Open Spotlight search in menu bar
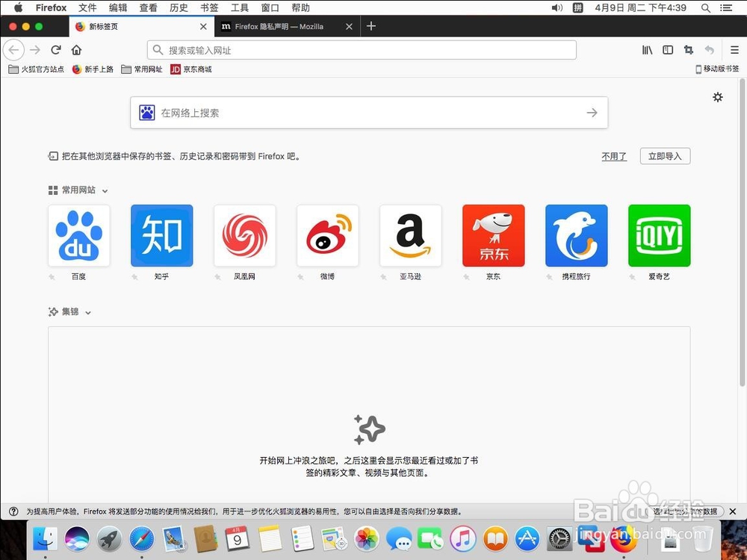This screenshot has height=560, width=747. click(706, 7)
